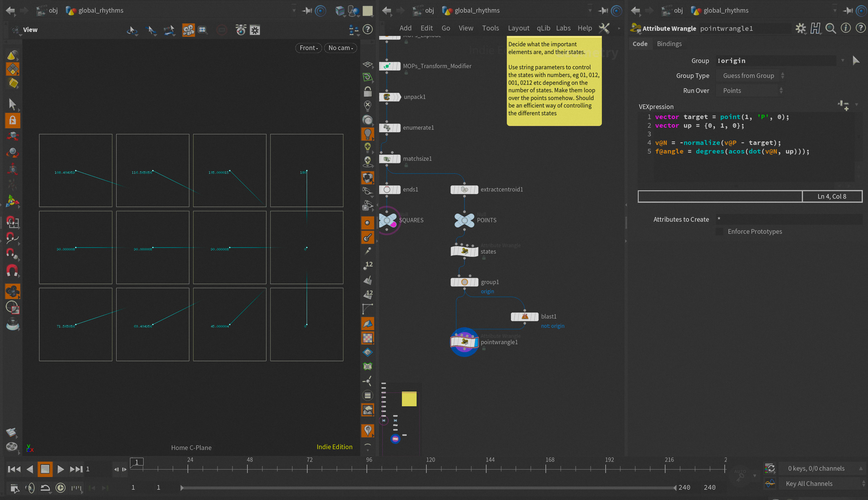Toggle the secure selection lock icon

[13, 120]
